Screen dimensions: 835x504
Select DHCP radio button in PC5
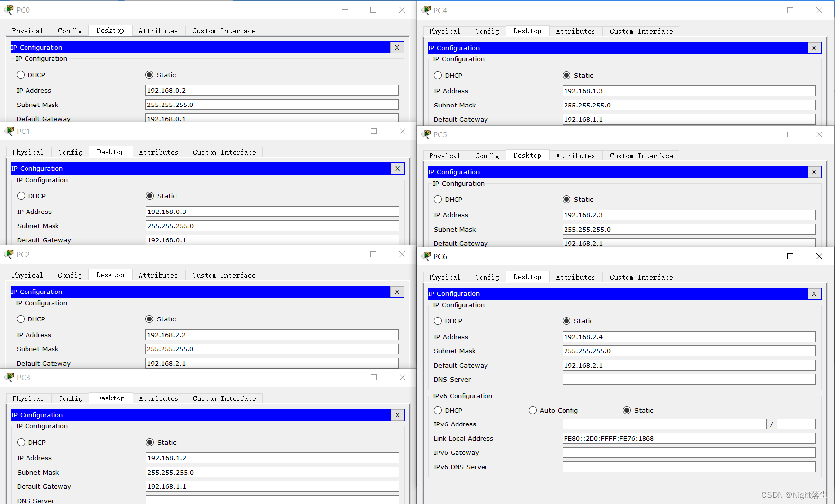pyautogui.click(x=438, y=199)
